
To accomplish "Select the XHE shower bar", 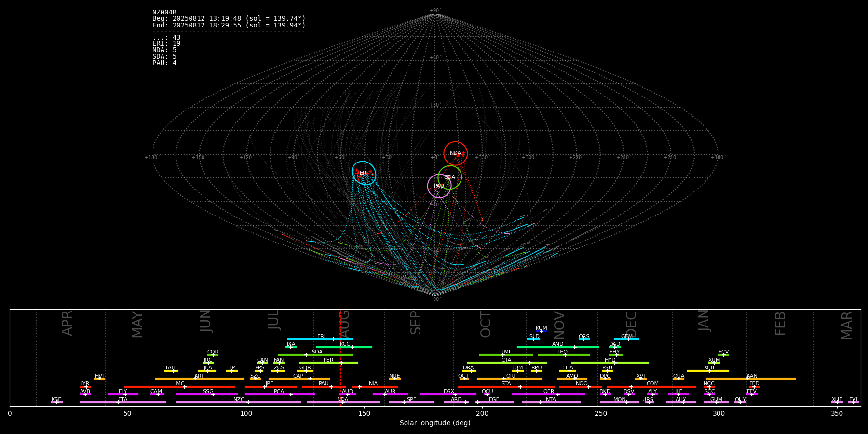I will tap(837, 402).
